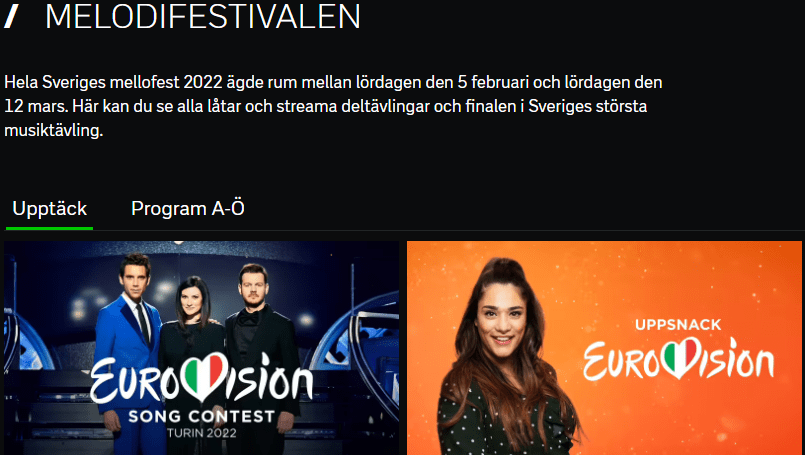Switch to the Program A-Ö tab

(x=187, y=208)
